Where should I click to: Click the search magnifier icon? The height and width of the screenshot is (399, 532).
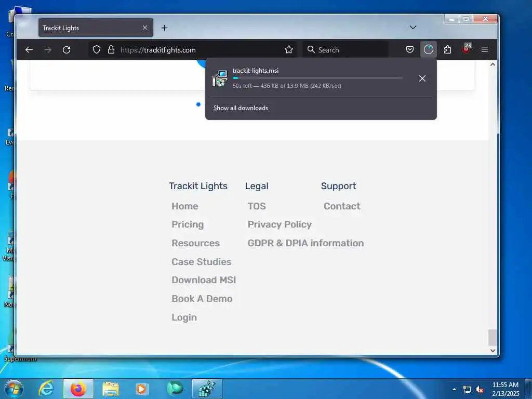[x=311, y=50]
